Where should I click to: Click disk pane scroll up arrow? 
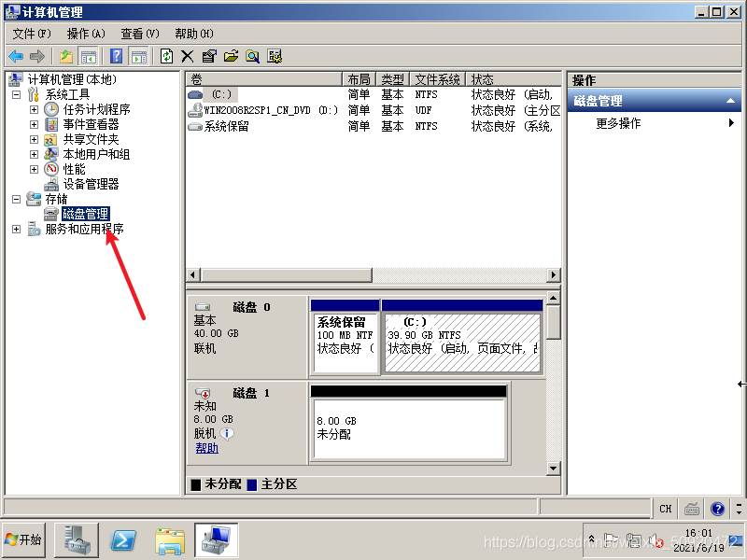553,299
